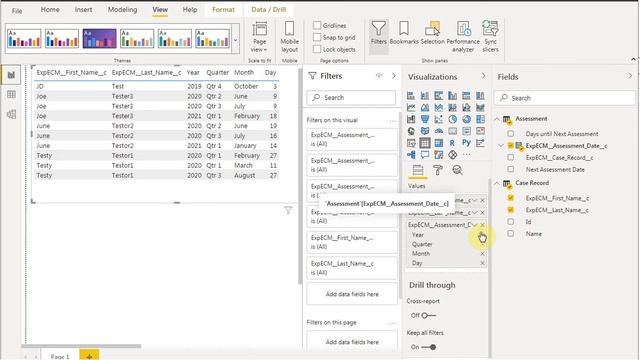Image resolution: width=640 pixels, height=360 pixels.
Task: Select the Q&A visual
Action: point(425,155)
